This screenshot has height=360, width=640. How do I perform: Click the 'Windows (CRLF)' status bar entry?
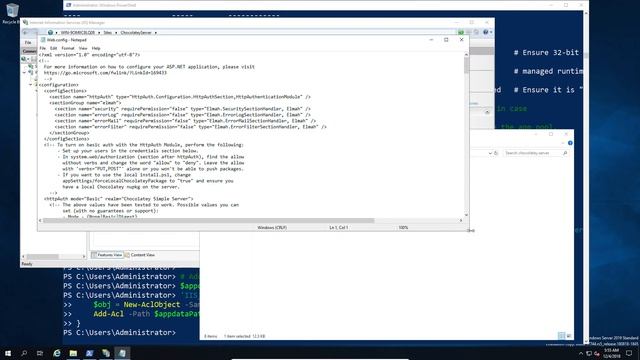click(x=272, y=227)
